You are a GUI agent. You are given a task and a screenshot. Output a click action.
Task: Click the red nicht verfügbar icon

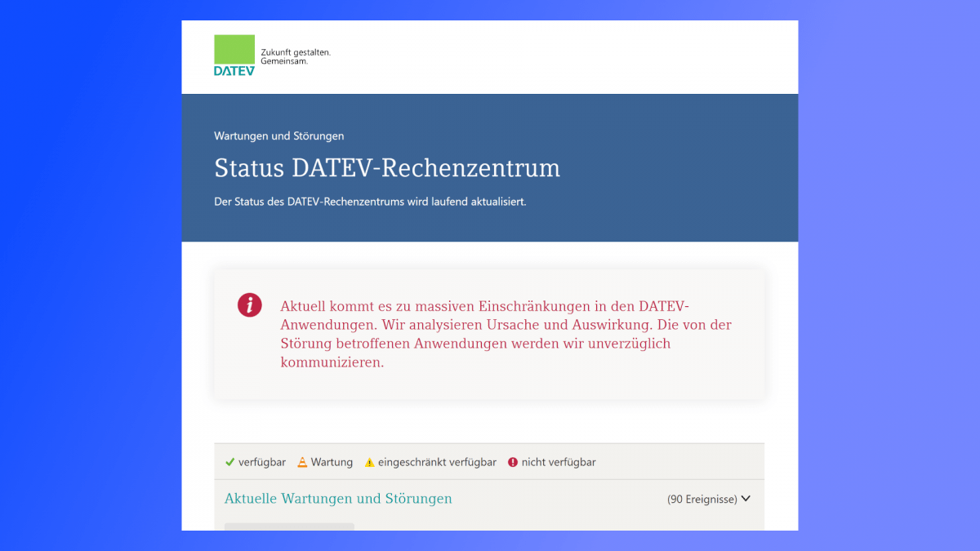(513, 462)
